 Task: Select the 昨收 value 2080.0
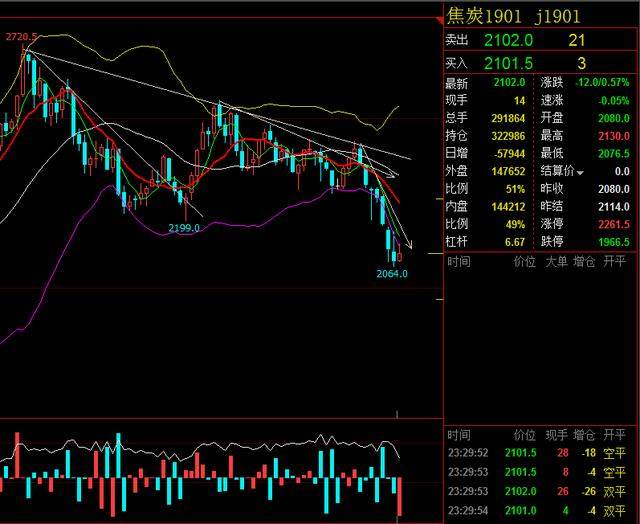(614, 189)
